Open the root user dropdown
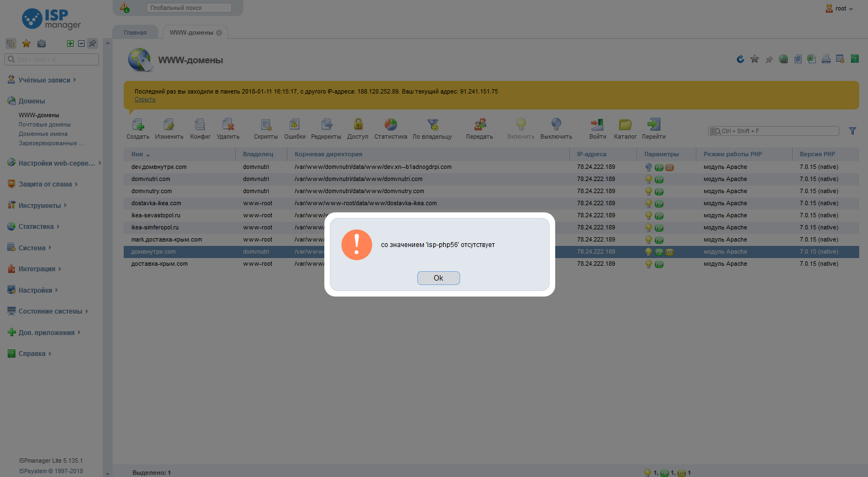The height and width of the screenshot is (477, 868). click(839, 8)
